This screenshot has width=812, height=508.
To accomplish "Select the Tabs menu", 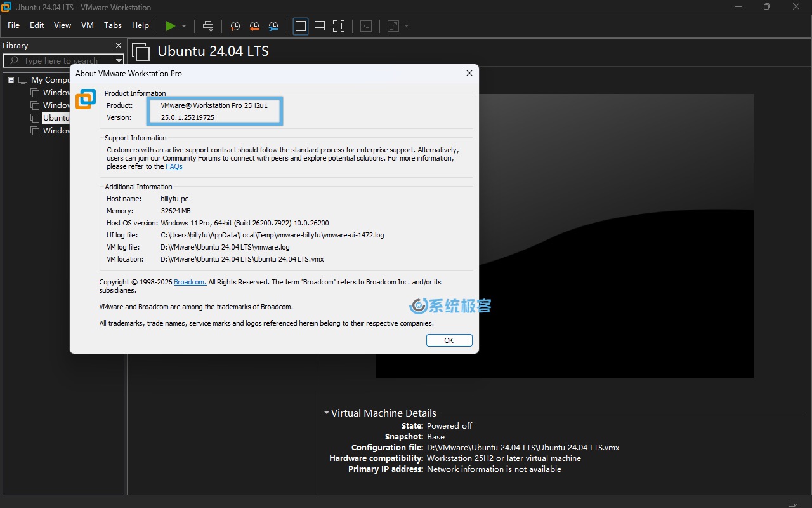I will 112,26.
